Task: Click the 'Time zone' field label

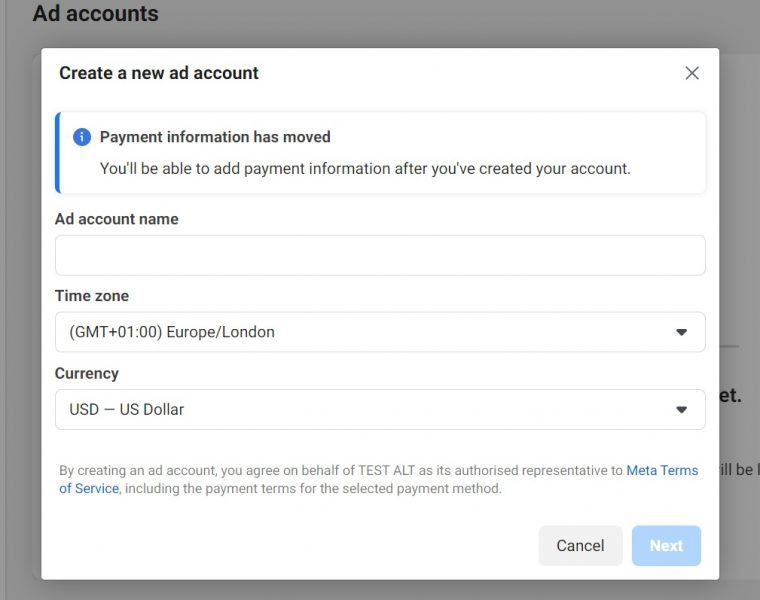Action: (x=92, y=296)
